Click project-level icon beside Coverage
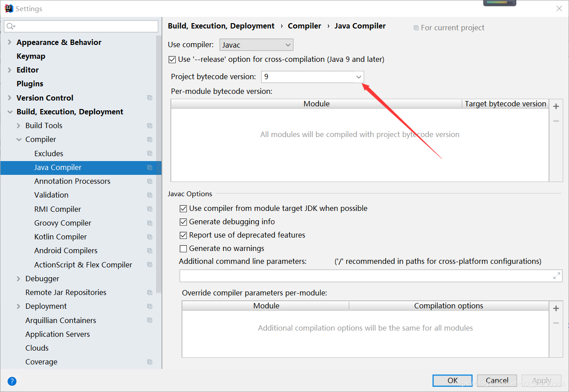 (149, 362)
